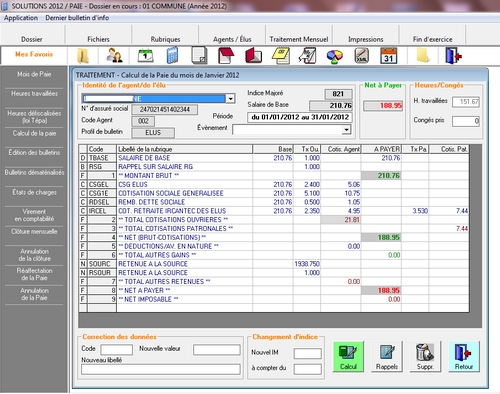Open États de charges sidebar item
The image size is (500, 394).
click(x=34, y=192)
